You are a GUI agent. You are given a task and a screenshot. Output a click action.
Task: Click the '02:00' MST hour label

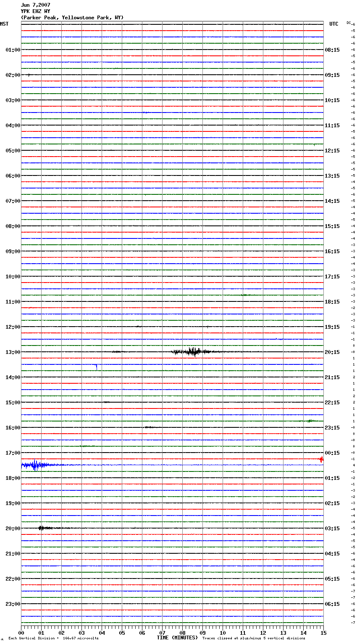point(13,75)
